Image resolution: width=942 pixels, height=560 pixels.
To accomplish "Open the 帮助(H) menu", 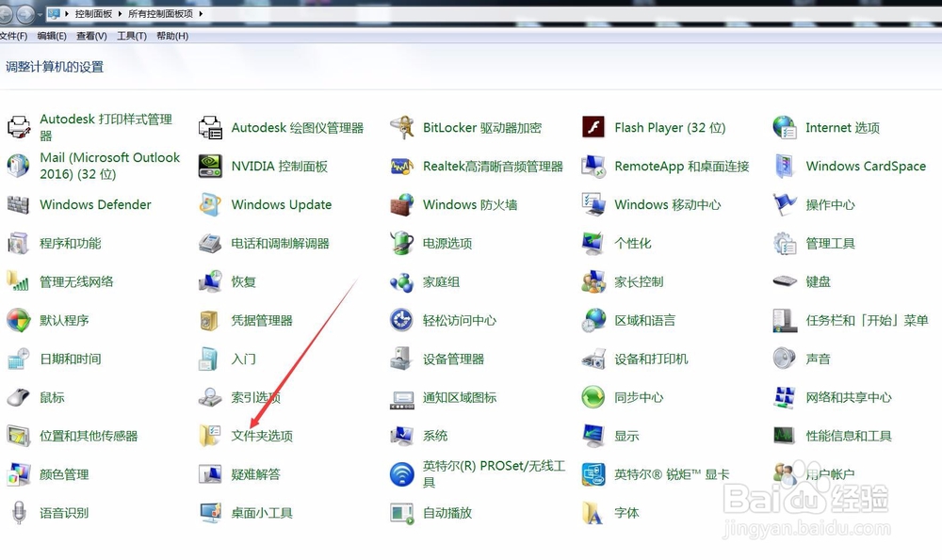I will click(172, 36).
